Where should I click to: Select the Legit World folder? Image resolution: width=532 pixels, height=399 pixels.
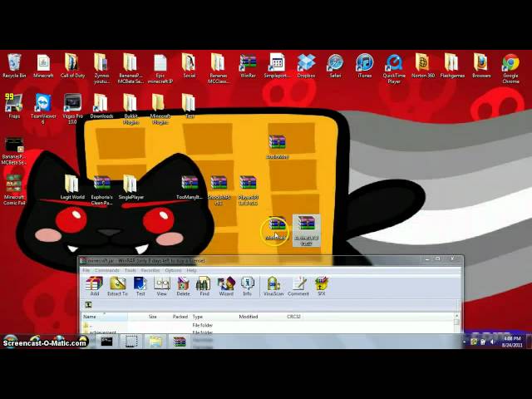click(72, 187)
